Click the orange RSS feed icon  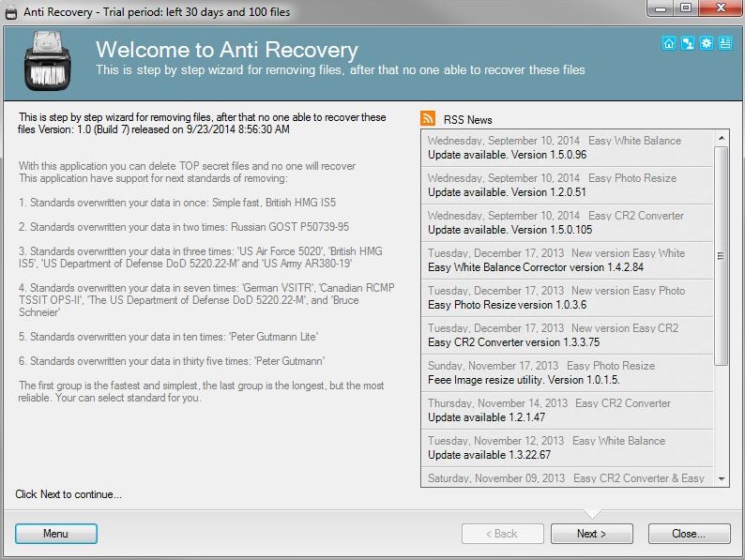pos(428,119)
